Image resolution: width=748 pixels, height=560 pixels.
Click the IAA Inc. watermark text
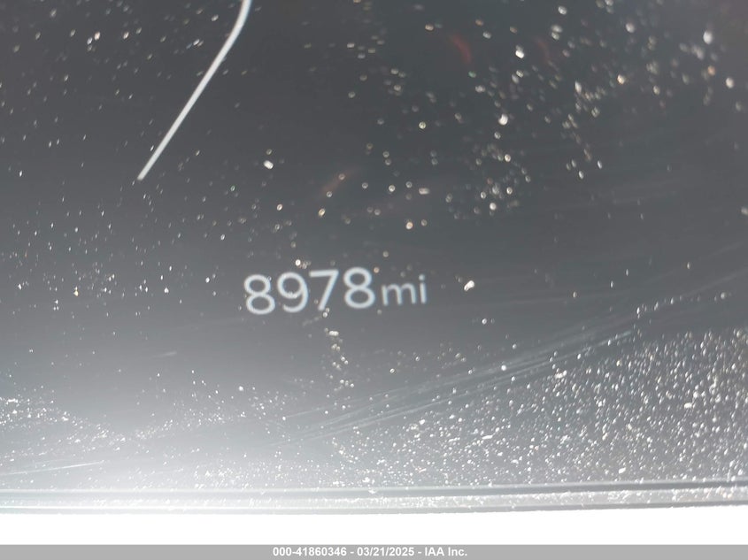tap(447, 552)
